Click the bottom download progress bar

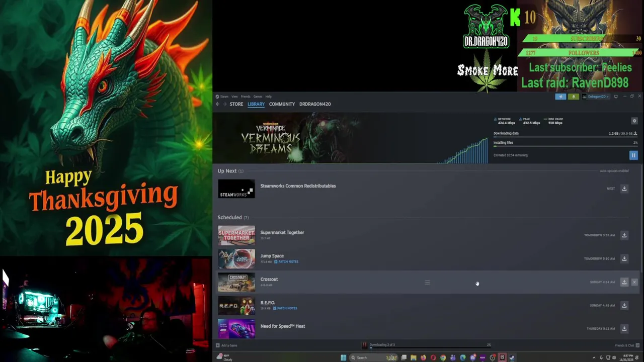[x=430, y=347]
